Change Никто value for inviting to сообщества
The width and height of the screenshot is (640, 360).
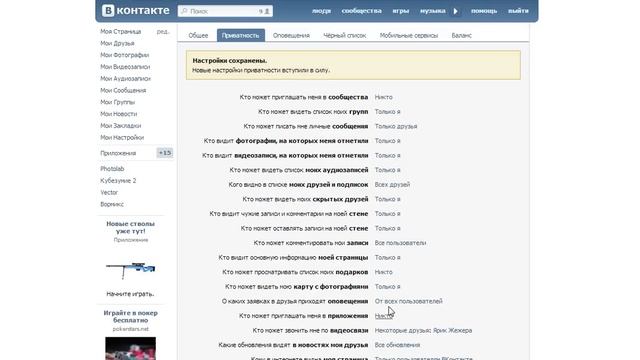click(x=383, y=98)
